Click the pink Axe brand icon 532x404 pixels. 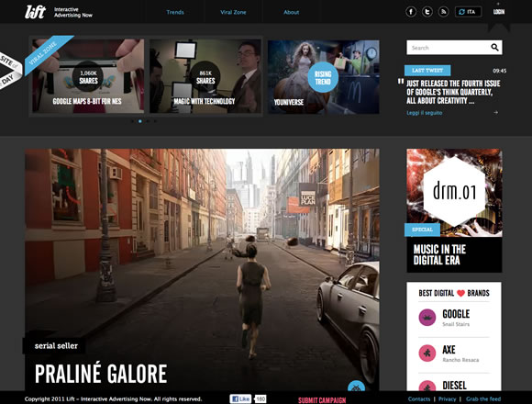pos(427,353)
